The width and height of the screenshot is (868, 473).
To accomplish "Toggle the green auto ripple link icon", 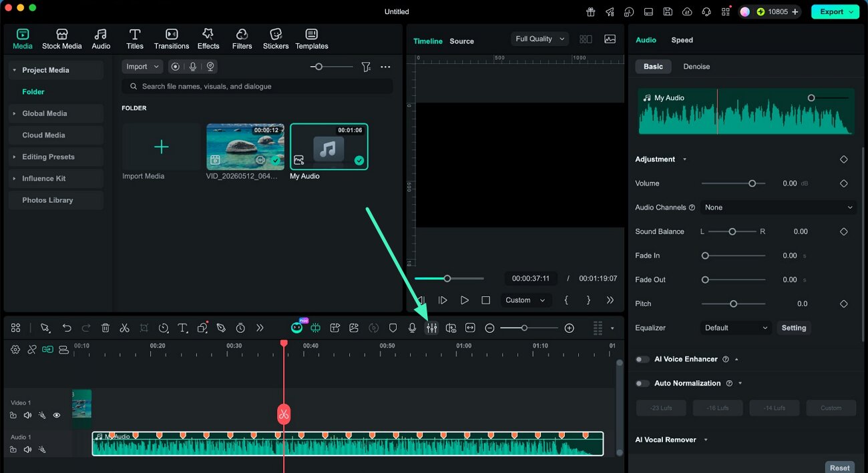I will 47,350.
